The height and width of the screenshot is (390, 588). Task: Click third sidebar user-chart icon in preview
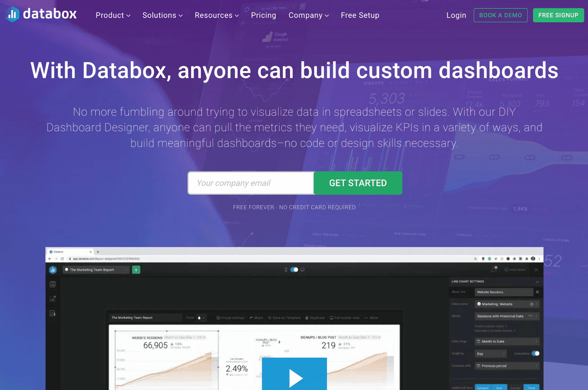pyautogui.click(x=53, y=313)
